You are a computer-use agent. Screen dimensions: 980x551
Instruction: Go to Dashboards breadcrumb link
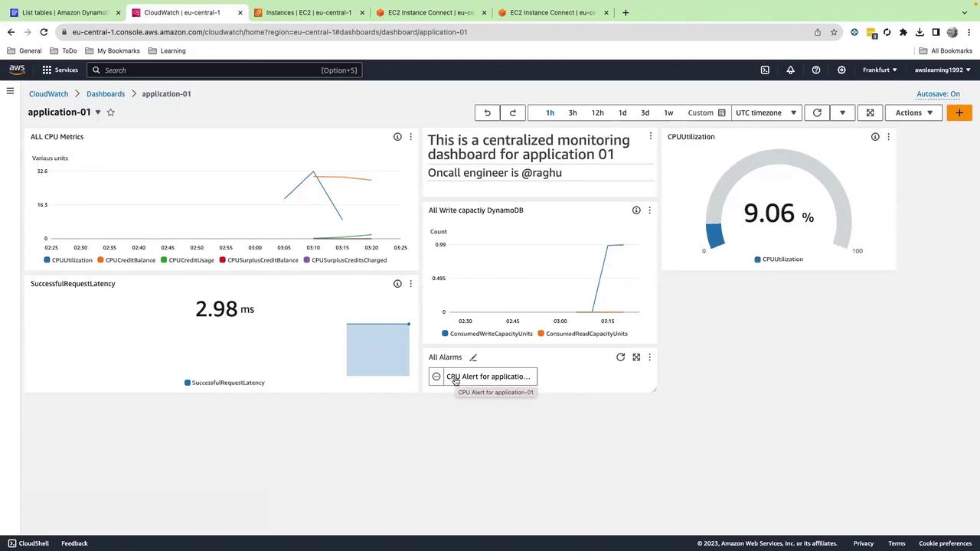pyautogui.click(x=106, y=93)
